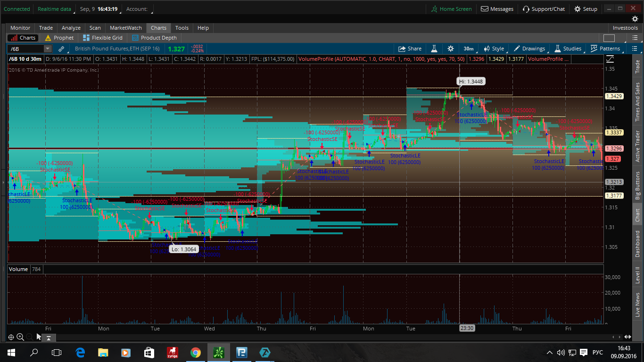Click the crosshair pan icon bottom-left
This screenshot has height=362, width=644.
pyautogui.click(x=11, y=337)
